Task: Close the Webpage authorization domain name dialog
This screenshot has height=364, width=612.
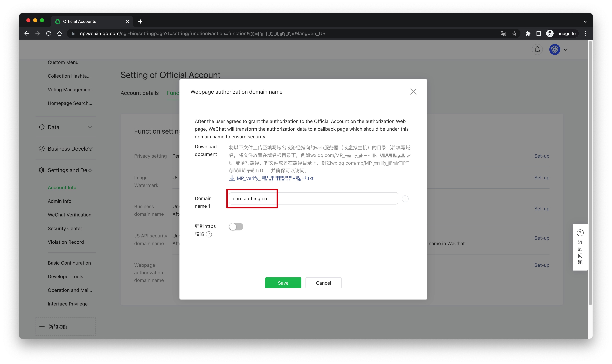Action: (413, 92)
